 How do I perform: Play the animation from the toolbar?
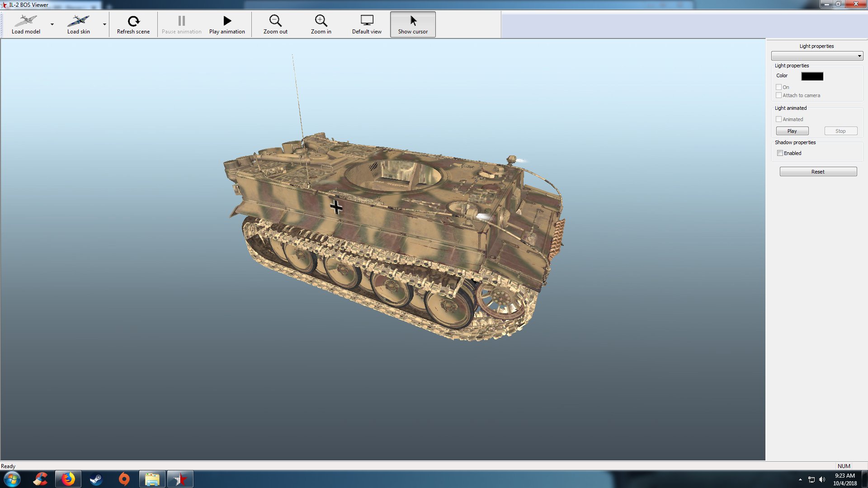tap(227, 24)
